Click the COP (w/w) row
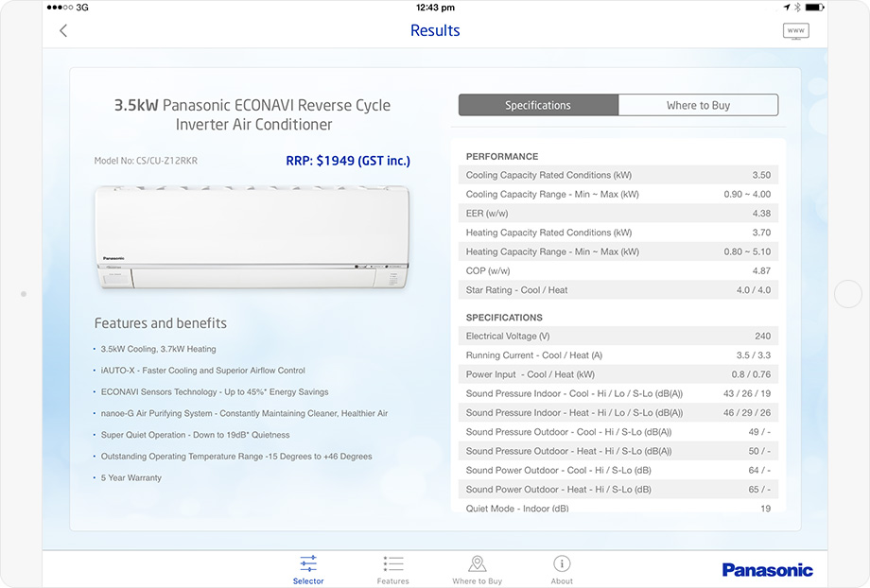 point(618,270)
